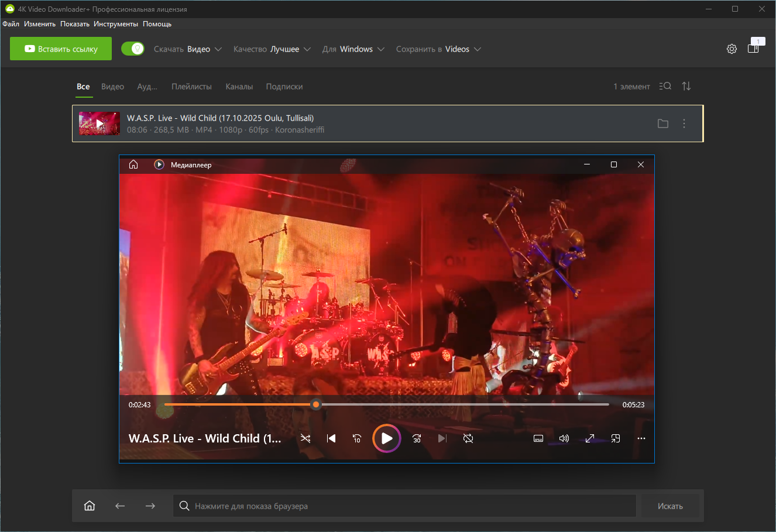The image size is (776, 532).
Task: Expand the Качество Лучшее dropdown
Action: (272, 49)
